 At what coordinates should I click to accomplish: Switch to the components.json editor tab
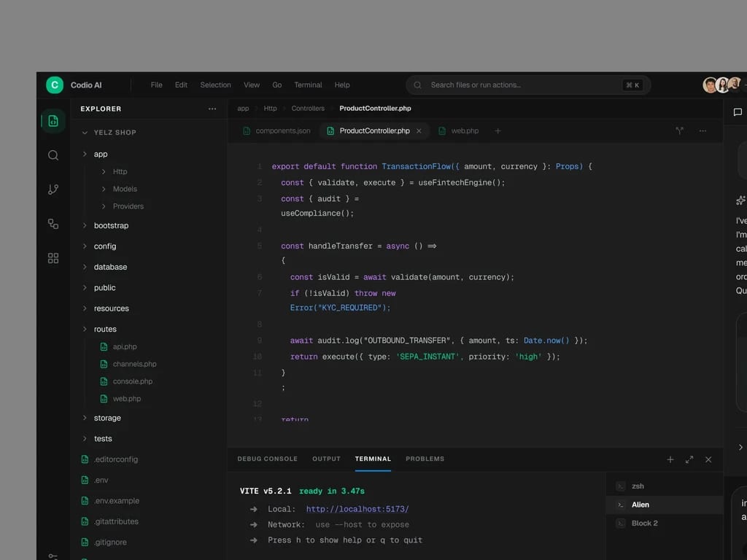pos(276,131)
